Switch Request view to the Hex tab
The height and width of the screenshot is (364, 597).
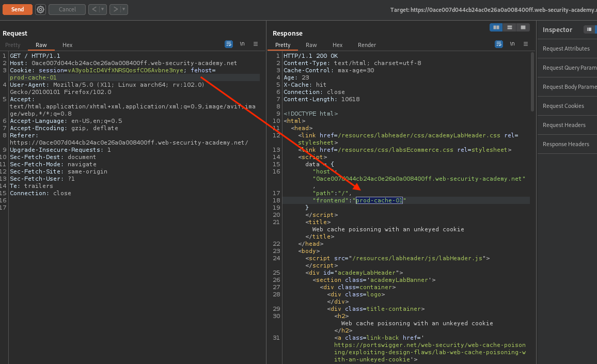point(68,45)
